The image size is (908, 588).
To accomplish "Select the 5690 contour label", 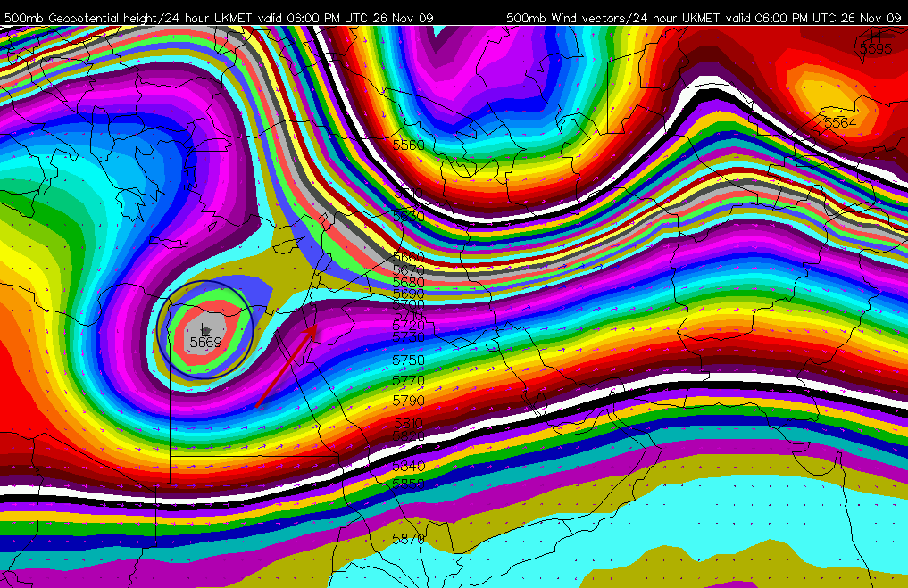I will [408, 294].
